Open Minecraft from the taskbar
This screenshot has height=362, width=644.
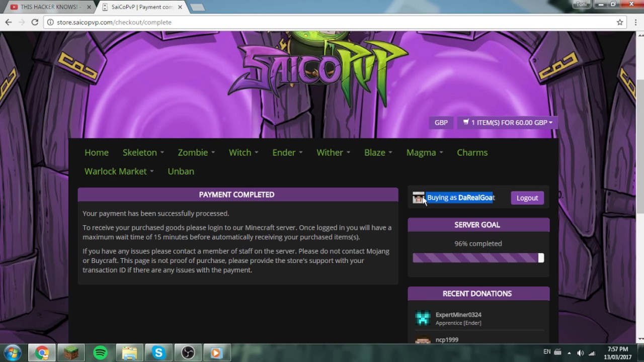tap(71, 353)
